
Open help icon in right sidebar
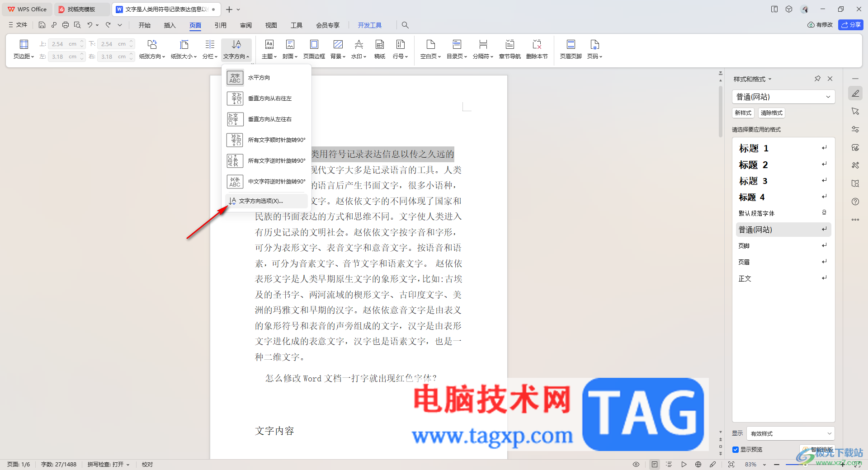855,202
